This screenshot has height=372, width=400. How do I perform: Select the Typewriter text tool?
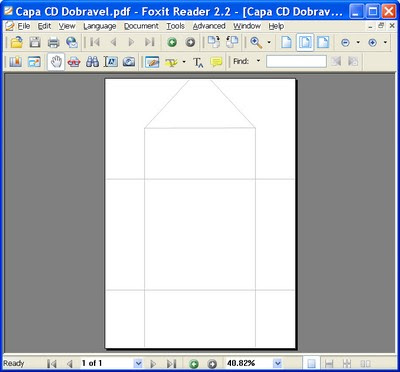[x=198, y=62]
